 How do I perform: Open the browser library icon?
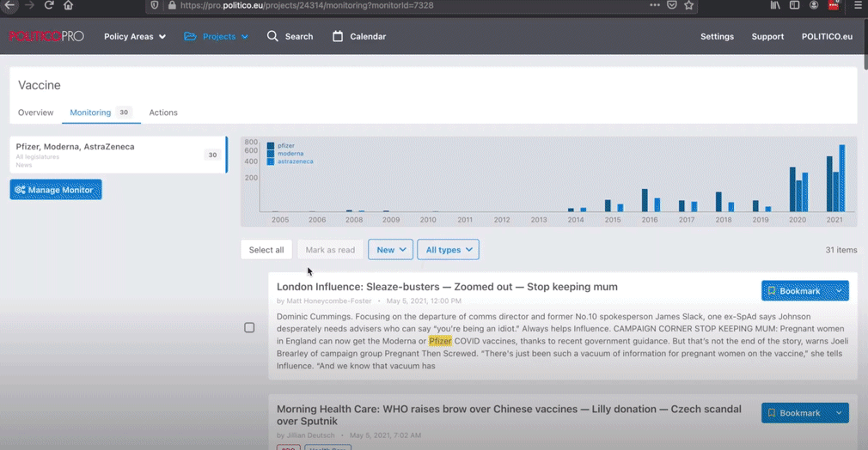[x=775, y=5]
